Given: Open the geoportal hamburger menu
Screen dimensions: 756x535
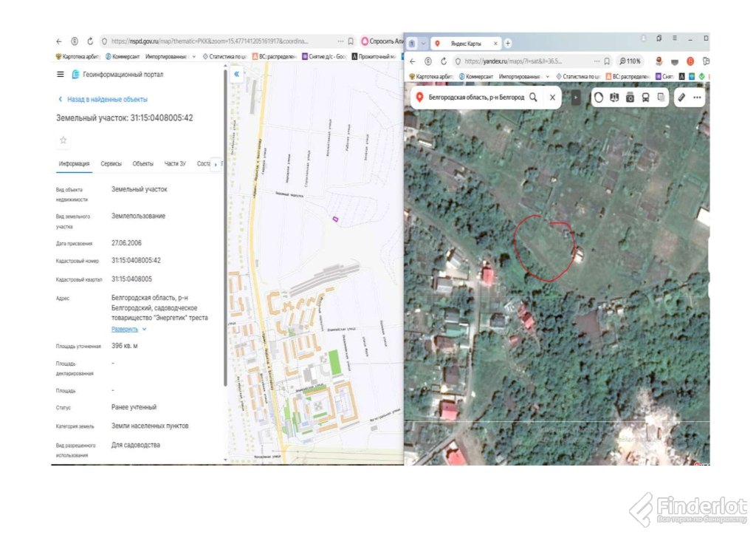Looking at the screenshot, I should coord(60,75).
